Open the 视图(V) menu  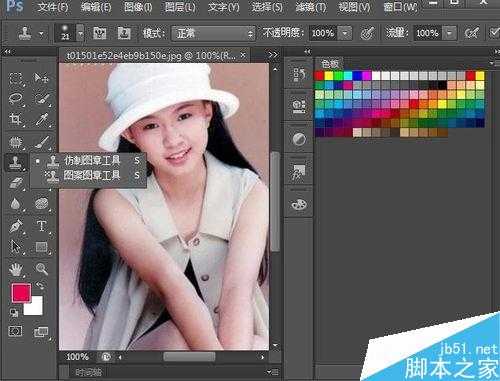click(x=354, y=7)
